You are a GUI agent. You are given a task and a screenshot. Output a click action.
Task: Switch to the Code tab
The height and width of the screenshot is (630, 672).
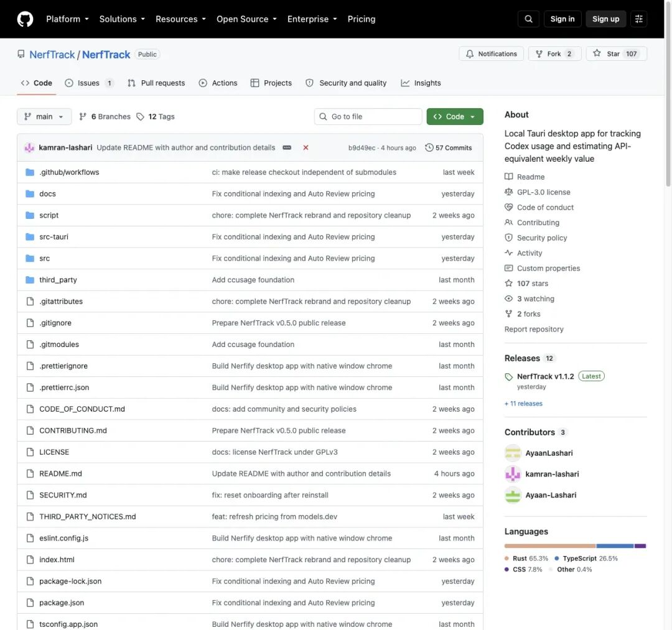click(x=37, y=83)
